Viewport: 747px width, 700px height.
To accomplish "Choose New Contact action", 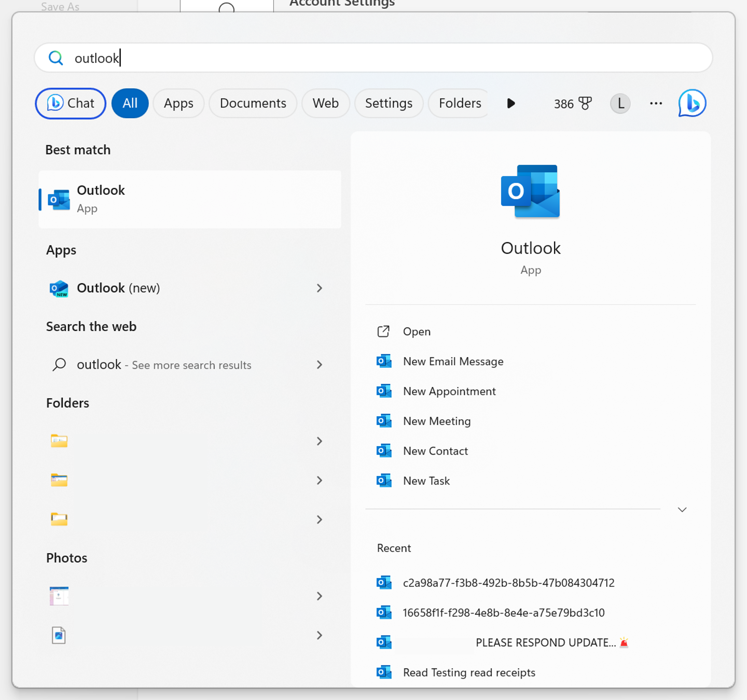I will point(530,451).
